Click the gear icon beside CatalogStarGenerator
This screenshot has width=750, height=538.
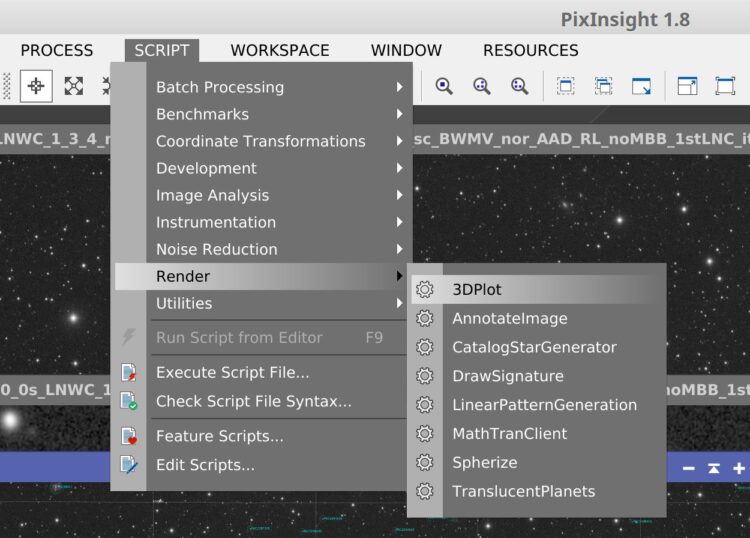tap(424, 347)
